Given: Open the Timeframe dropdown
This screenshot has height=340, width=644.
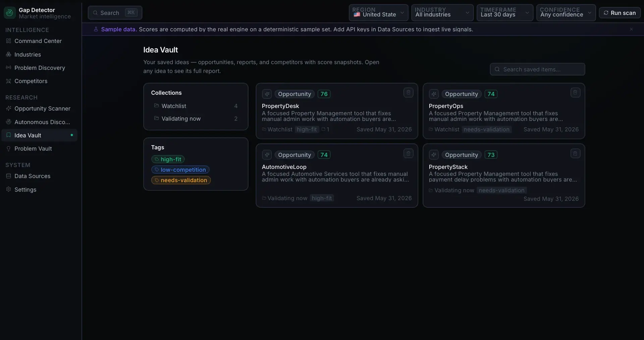Looking at the screenshot, I should (x=505, y=13).
